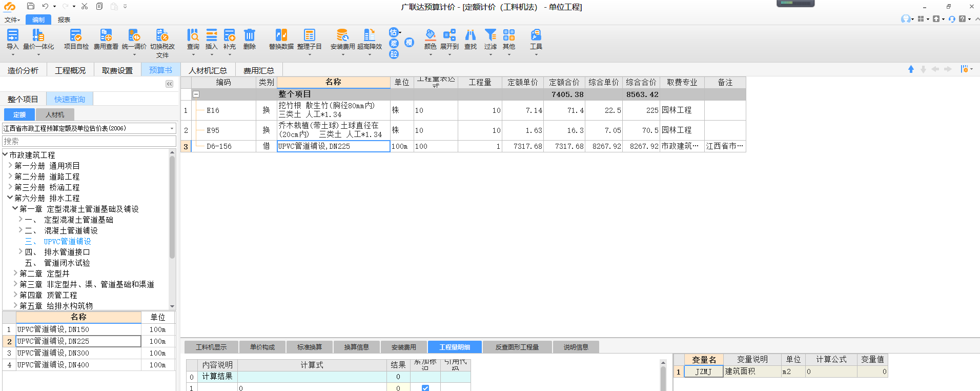Click the round 浆 icon
Viewport: 980px width, 391px height.
[x=394, y=43]
